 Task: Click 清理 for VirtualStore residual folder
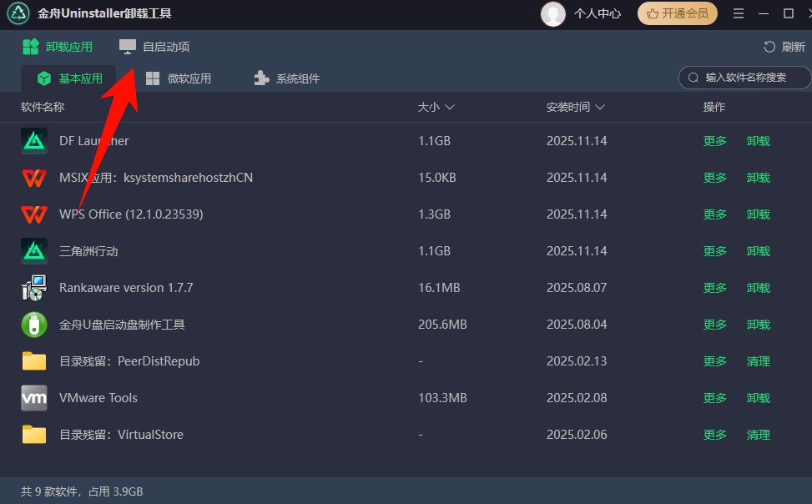758,434
